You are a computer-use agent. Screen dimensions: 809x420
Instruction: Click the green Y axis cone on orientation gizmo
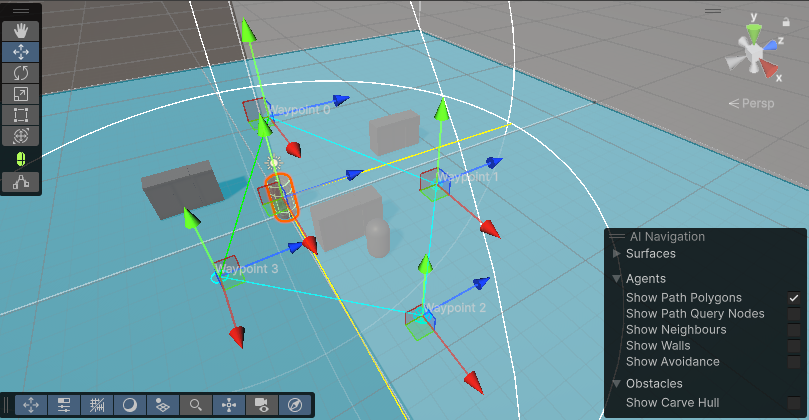(754, 34)
